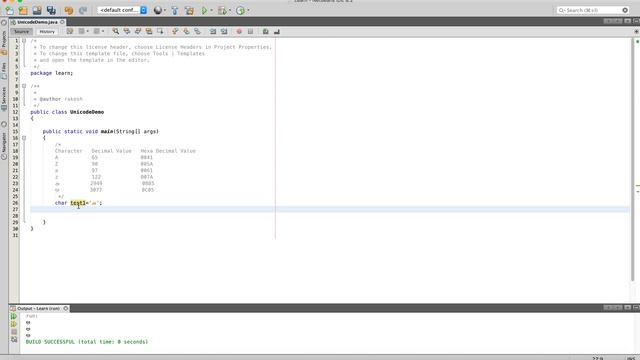Expand the Run project dropdown arrow

211,10
